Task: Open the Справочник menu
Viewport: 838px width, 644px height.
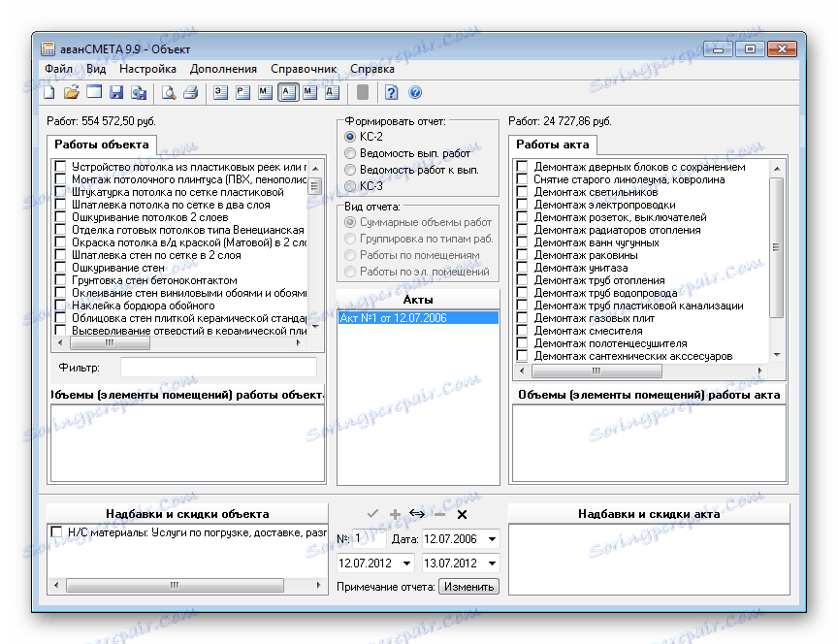Action: click(304, 69)
